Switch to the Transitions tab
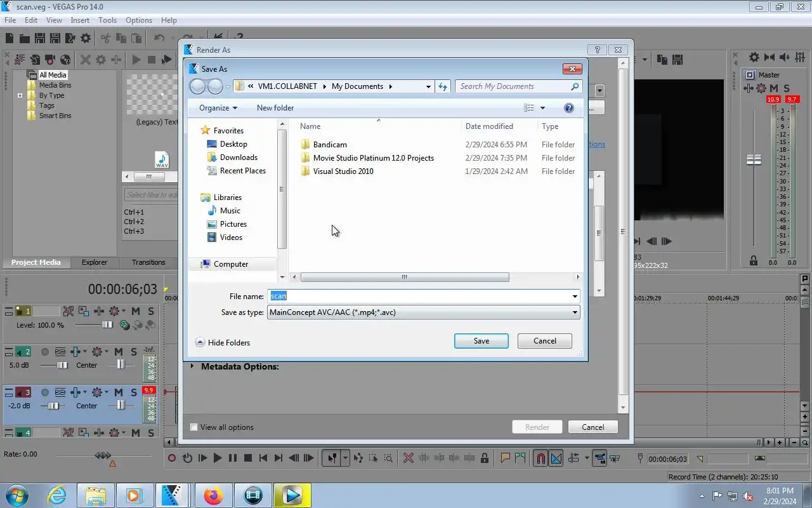The width and height of the screenshot is (812, 508). [x=148, y=262]
